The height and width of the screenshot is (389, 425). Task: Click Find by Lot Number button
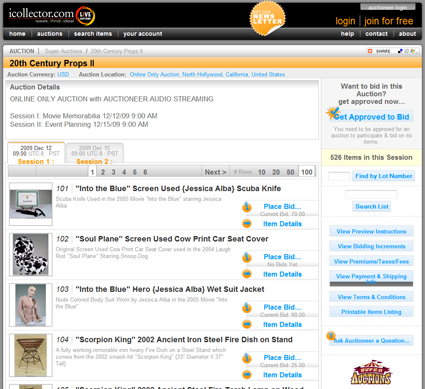click(384, 176)
